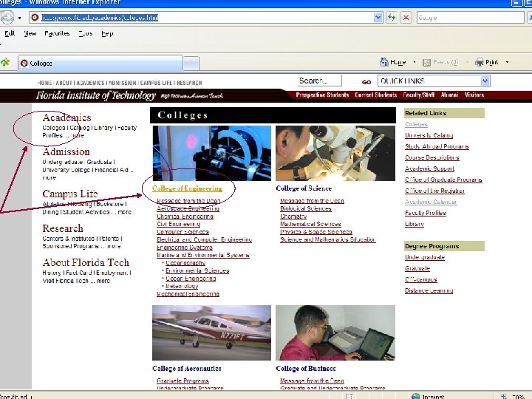Open Electrical and Computer Engineering link
The width and height of the screenshot is (532, 399).
tap(204, 240)
